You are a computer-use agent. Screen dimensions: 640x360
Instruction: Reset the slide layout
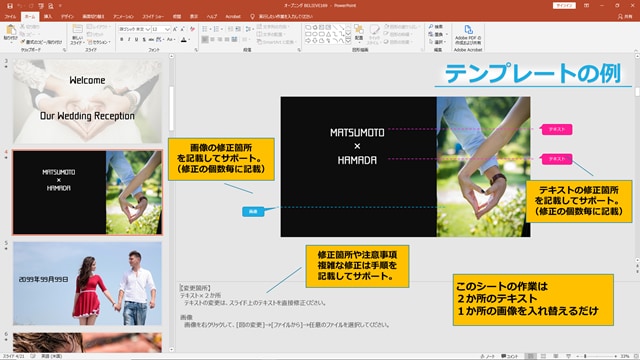point(95,34)
